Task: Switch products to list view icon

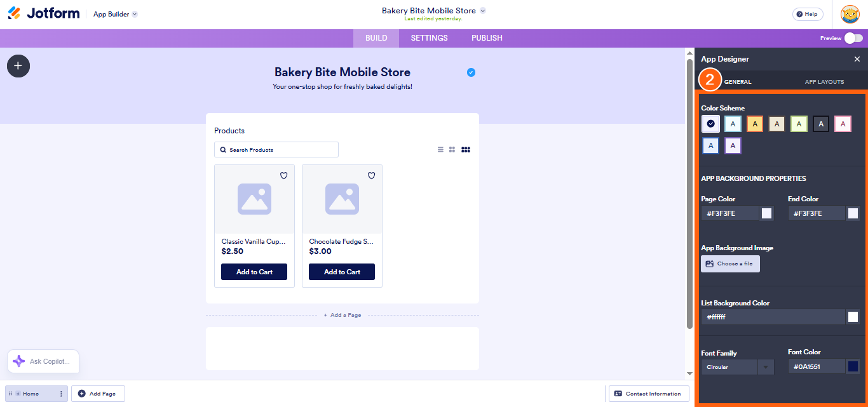Action: [440, 150]
